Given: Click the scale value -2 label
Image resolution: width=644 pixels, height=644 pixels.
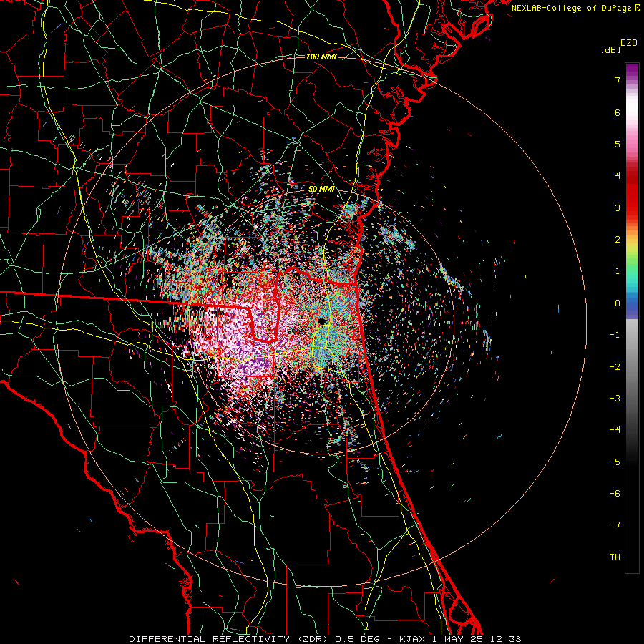Looking at the screenshot, I should tap(615, 366).
